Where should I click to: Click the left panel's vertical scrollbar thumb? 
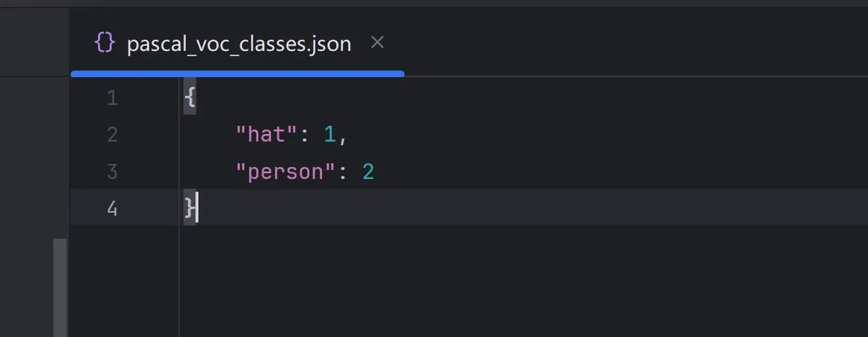tap(60, 288)
